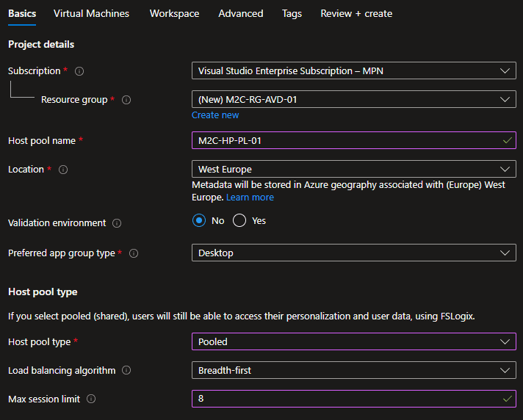Open Breadth-first load balancing dropdown

coord(353,371)
